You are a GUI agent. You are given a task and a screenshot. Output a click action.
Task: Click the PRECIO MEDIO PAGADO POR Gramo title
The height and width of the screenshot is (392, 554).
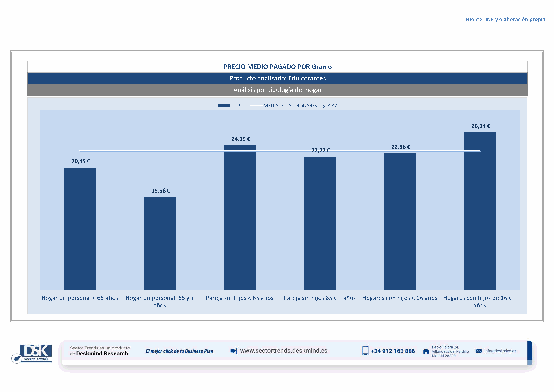click(278, 67)
